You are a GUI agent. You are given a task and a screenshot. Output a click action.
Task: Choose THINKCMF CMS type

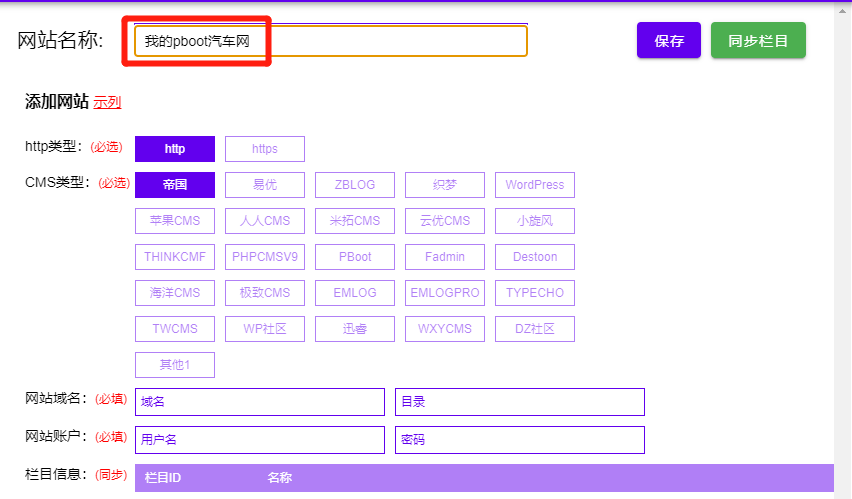click(175, 257)
